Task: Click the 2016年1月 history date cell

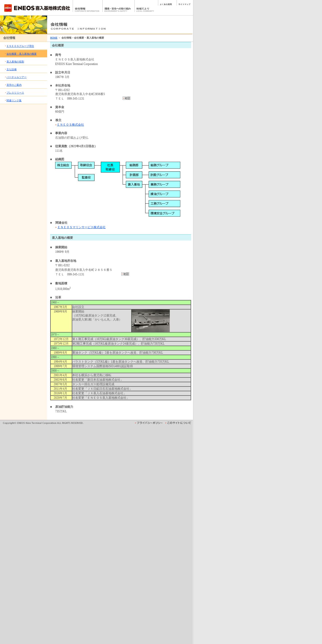Action: point(61,393)
